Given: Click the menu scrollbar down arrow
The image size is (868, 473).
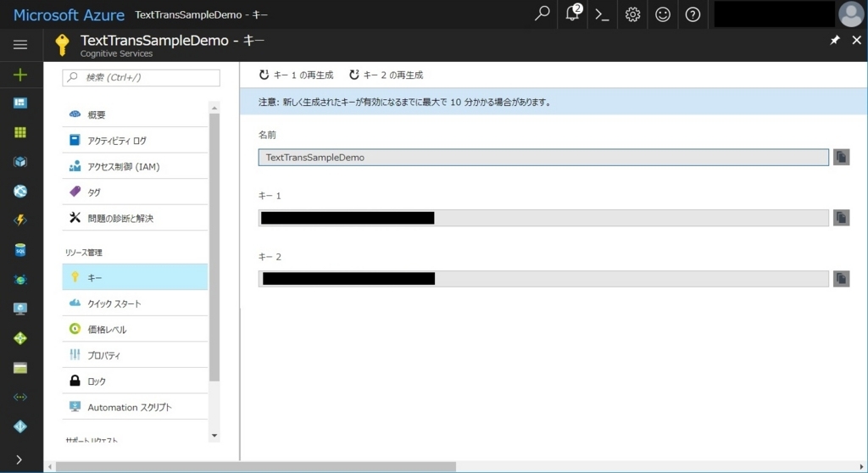Looking at the screenshot, I should [214, 436].
